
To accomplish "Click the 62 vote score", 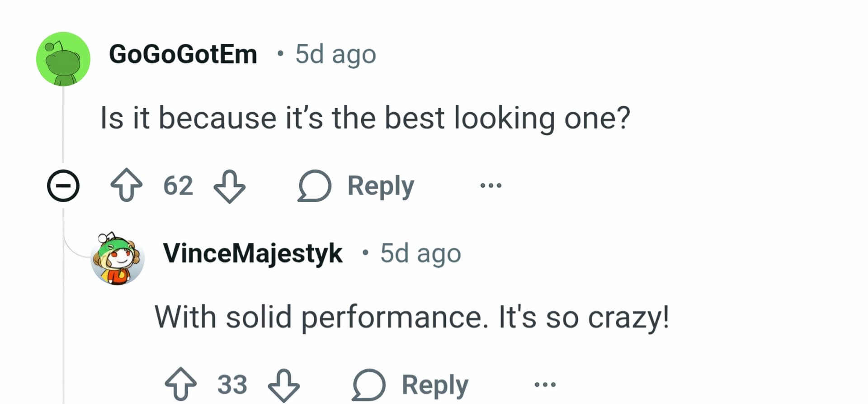I will pyautogui.click(x=178, y=185).
